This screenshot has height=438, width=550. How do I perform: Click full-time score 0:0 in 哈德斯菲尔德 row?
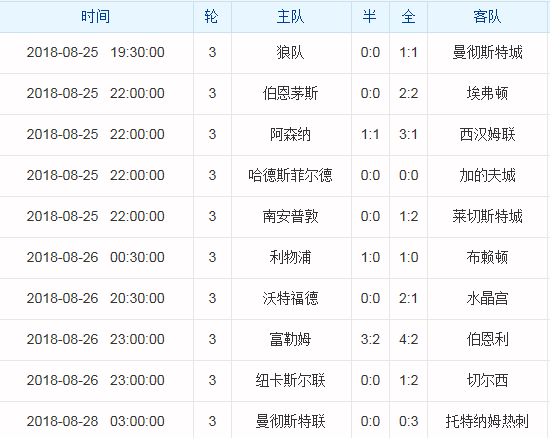click(x=408, y=176)
